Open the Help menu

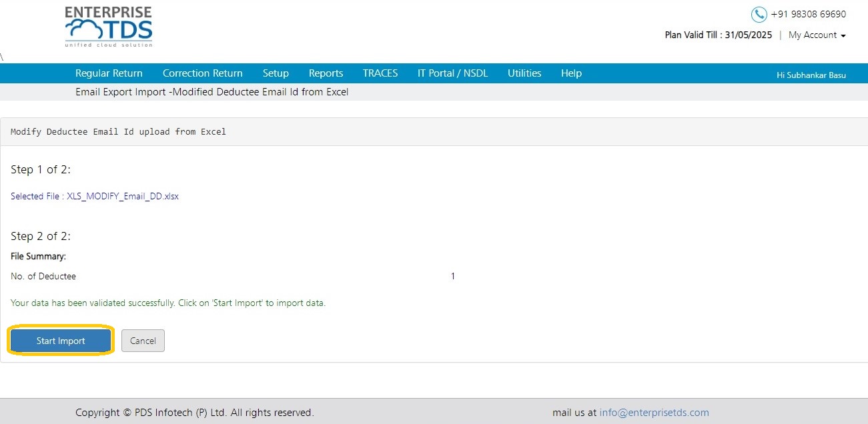[x=571, y=73]
